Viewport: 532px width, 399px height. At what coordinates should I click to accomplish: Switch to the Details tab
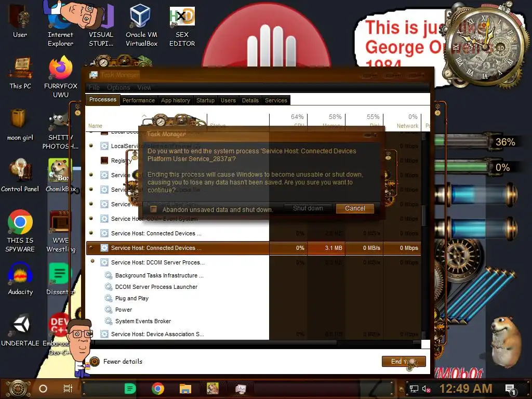click(x=250, y=100)
